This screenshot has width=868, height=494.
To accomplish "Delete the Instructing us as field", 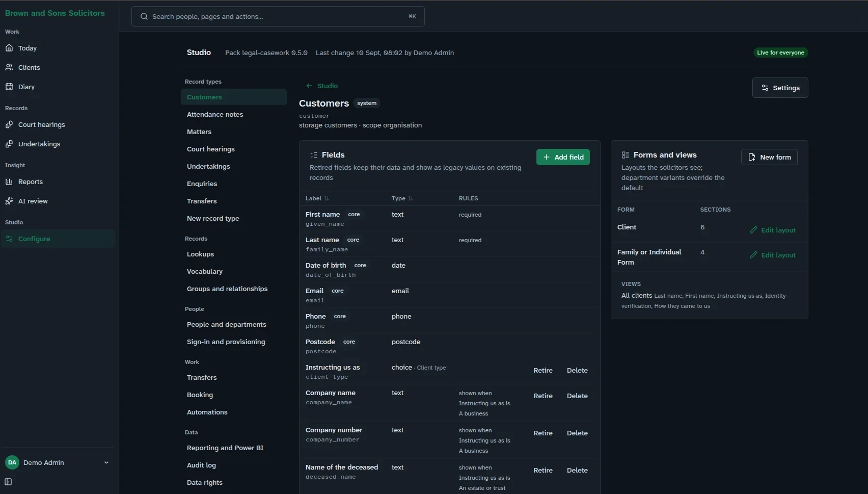I will click(577, 370).
